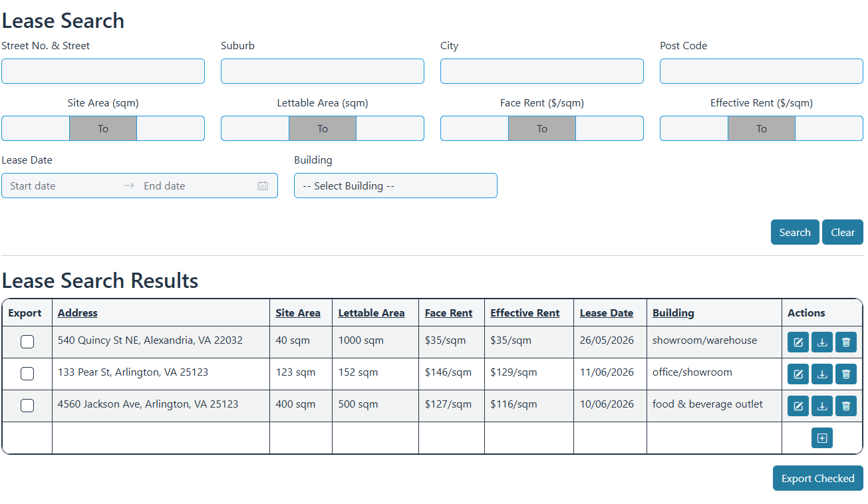
Task: Click the Effective Rent maximum field
Action: pos(829,128)
